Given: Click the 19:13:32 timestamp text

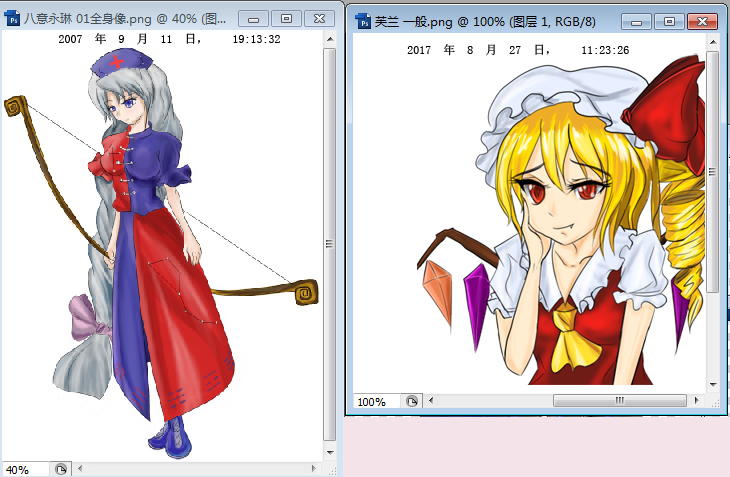Looking at the screenshot, I should coord(257,39).
